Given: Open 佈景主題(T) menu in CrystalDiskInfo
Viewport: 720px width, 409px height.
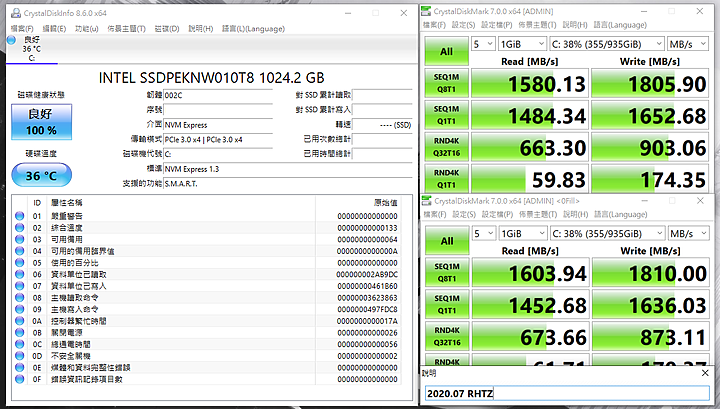Looking at the screenshot, I should click(126, 28).
